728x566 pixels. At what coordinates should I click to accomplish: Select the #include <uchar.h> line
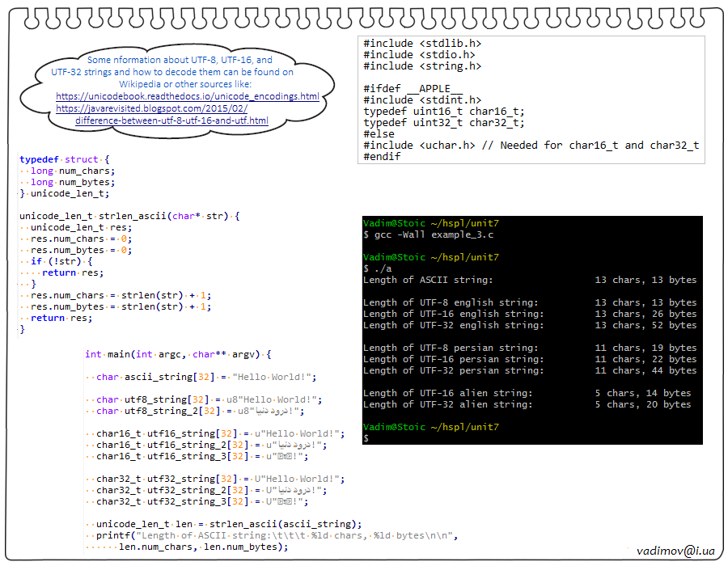coord(531,146)
